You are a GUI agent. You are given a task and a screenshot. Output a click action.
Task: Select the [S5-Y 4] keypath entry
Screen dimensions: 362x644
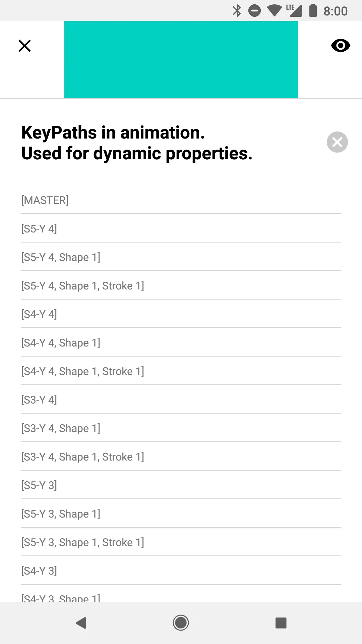pyautogui.click(x=181, y=228)
